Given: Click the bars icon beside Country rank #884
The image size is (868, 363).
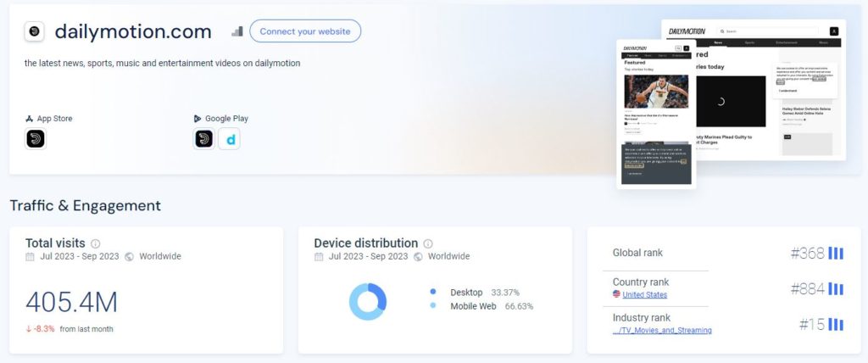Looking at the screenshot, I should pos(836,288).
